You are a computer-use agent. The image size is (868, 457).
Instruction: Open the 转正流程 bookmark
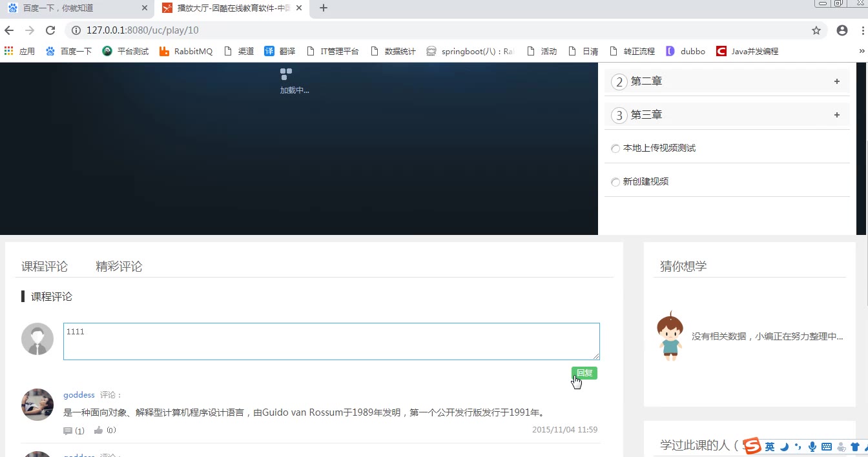632,51
